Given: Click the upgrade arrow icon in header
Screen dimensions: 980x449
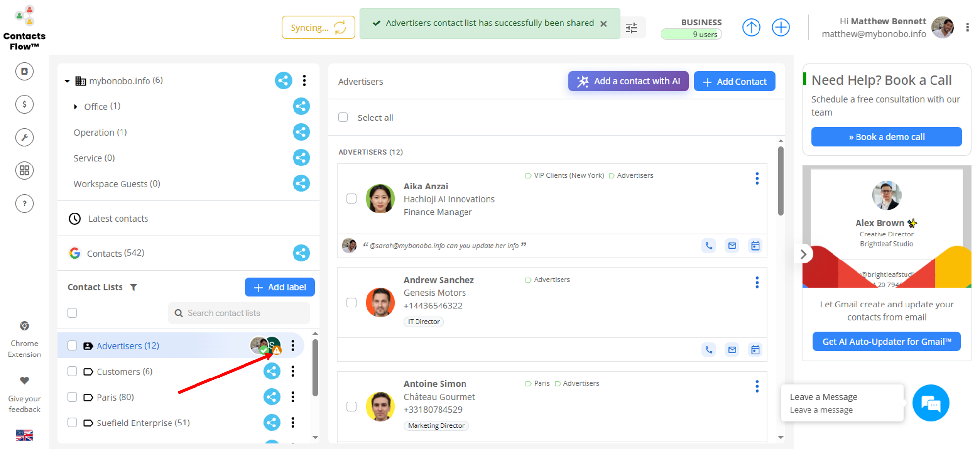Looking at the screenshot, I should tap(751, 27).
